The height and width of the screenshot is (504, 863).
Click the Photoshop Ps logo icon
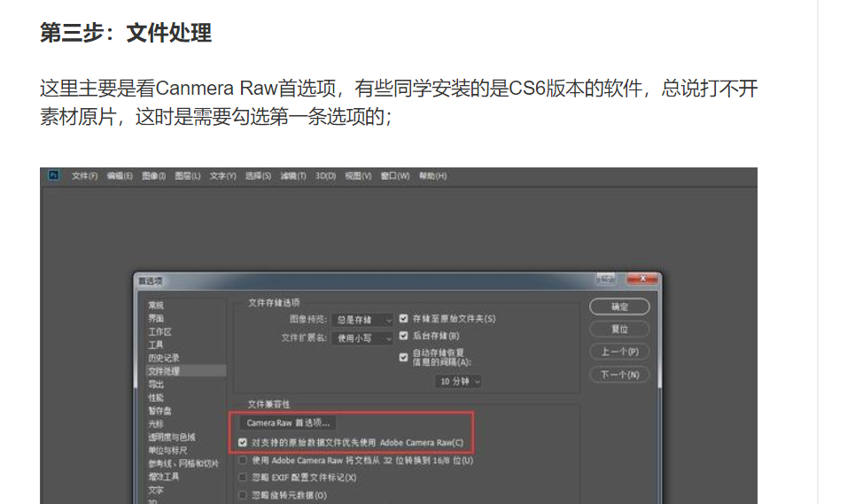click(x=53, y=175)
